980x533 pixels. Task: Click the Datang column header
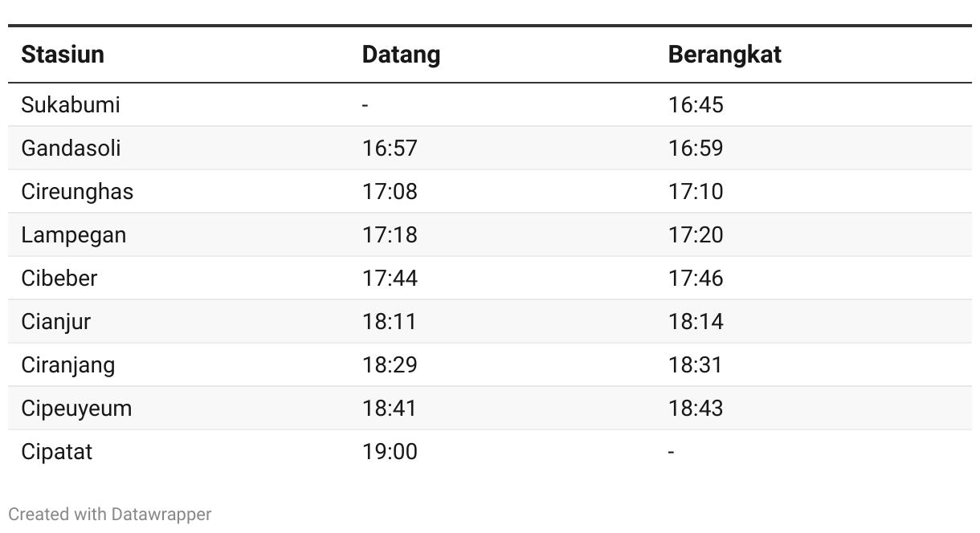pos(401,55)
